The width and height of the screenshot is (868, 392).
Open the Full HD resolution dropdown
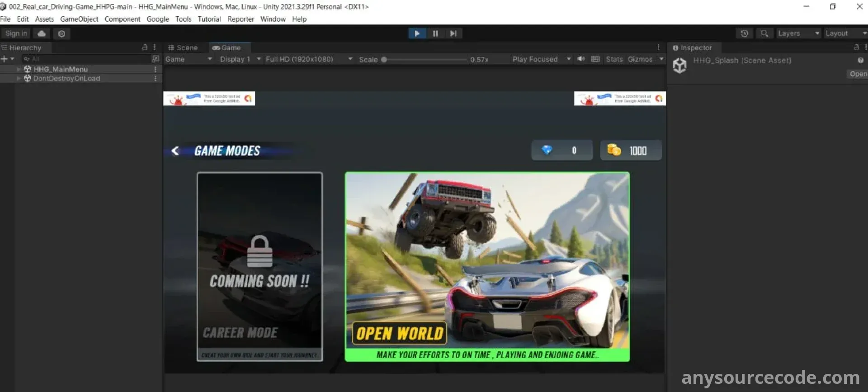pyautogui.click(x=309, y=59)
